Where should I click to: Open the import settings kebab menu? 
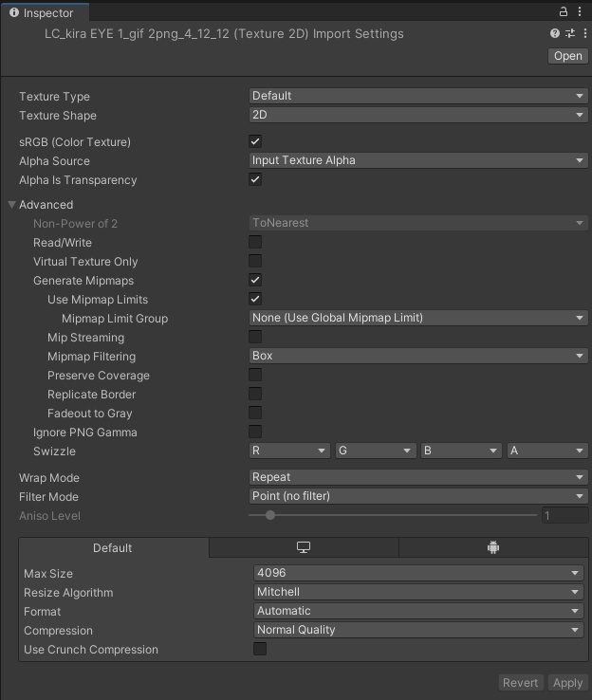tap(582, 33)
